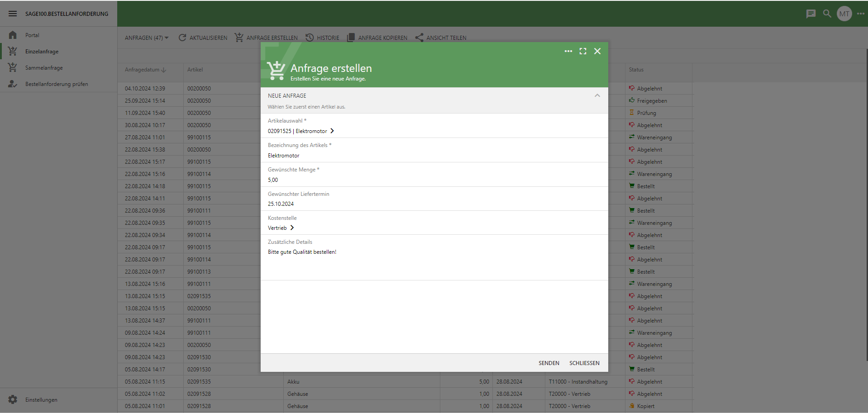Click the Bestellanforderung prüfen person icon

[13, 84]
